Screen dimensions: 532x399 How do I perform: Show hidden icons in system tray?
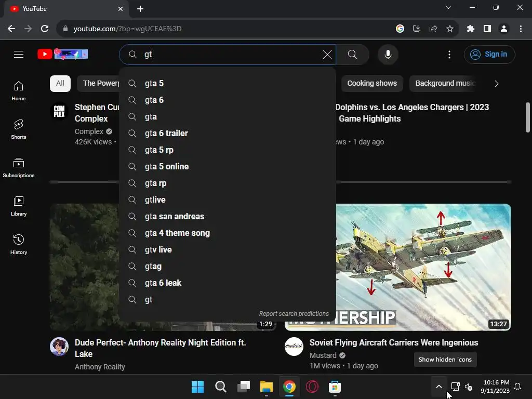click(x=438, y=387)
